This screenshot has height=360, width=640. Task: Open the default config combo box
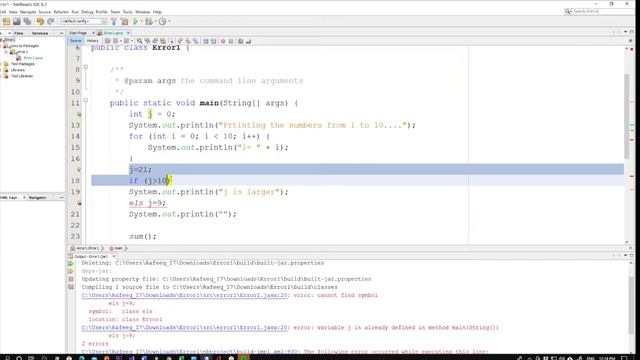coord(83,21)
